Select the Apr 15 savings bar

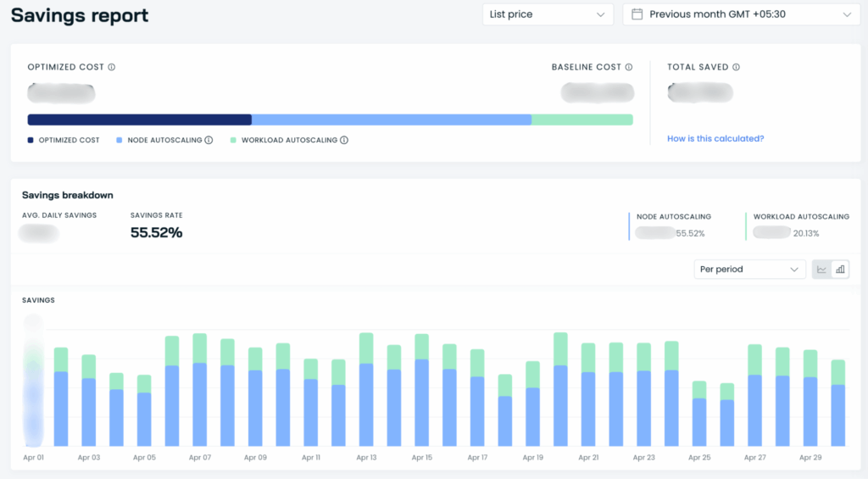pyautogui.click(x=422, y=390)
